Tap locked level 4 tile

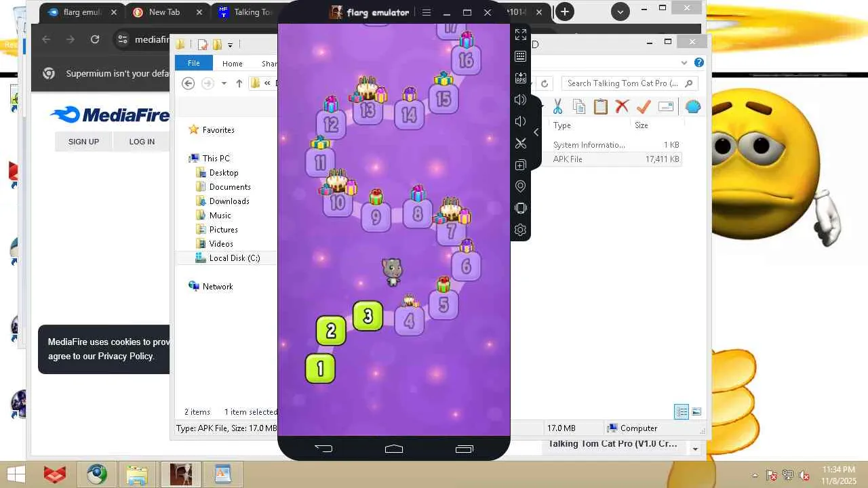click(x=410, y=320)
